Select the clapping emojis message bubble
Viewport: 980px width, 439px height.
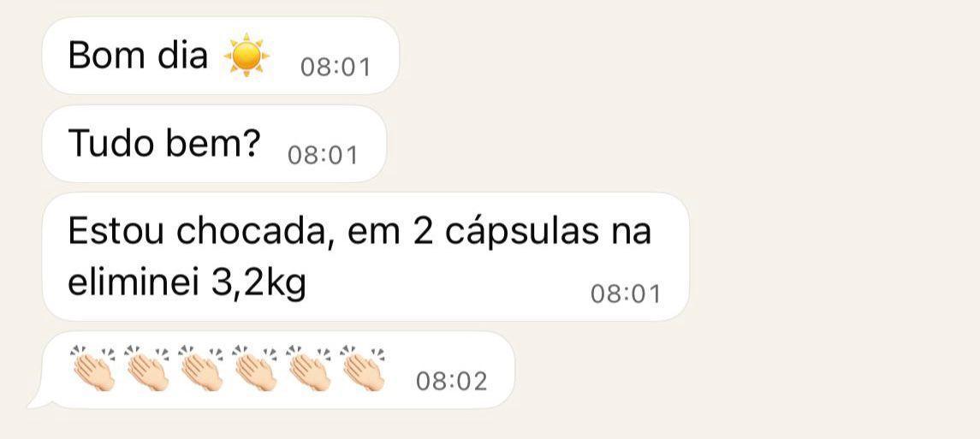(272, 370)
